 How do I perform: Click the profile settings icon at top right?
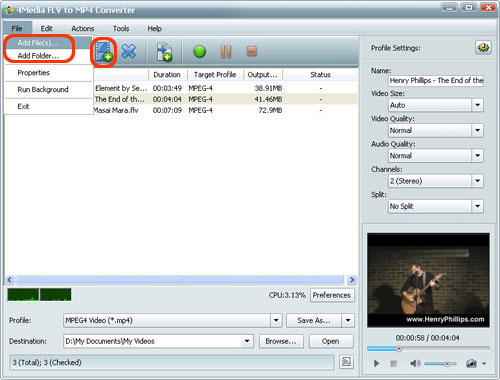click(x=483, y=48)
